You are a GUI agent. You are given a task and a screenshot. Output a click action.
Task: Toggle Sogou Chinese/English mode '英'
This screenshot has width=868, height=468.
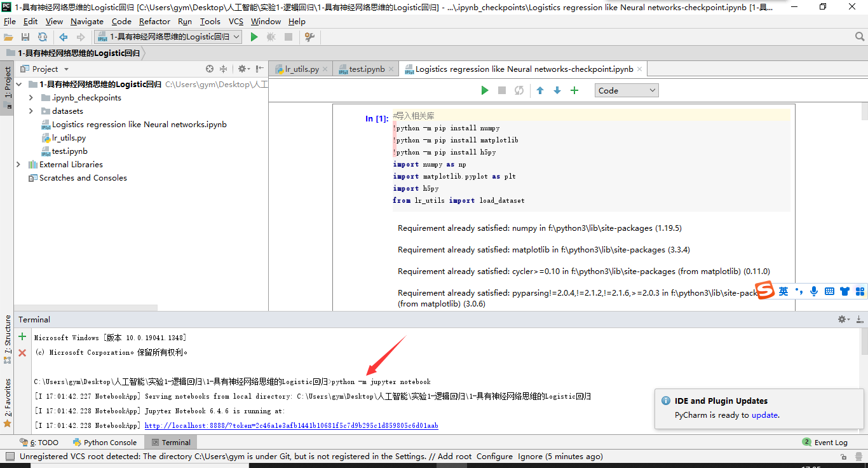(x=783, y=291)
